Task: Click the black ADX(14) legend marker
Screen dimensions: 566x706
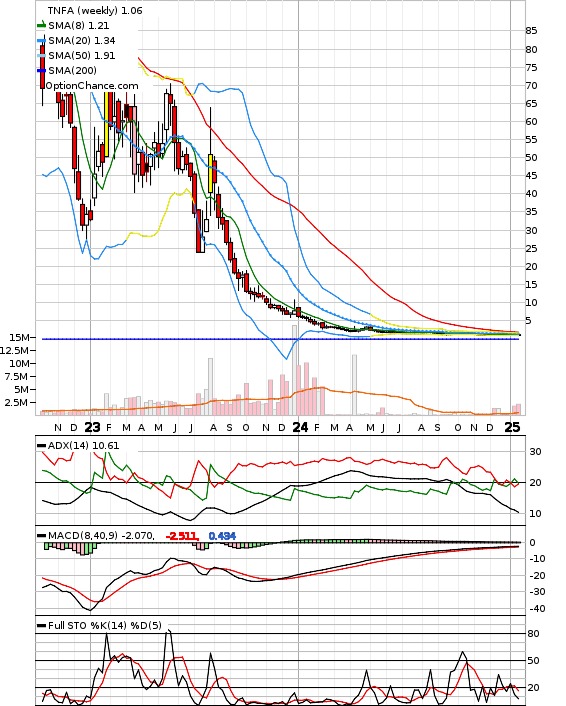Action: [x=41, y=445]
